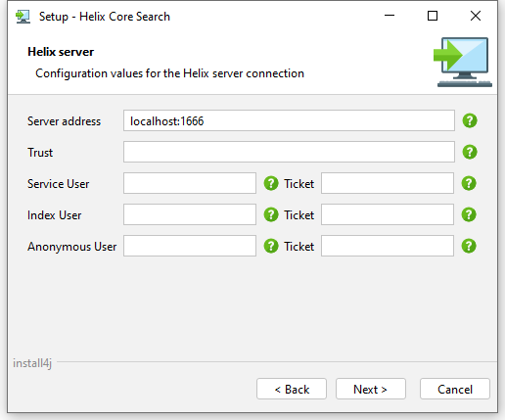Click the 'Server address' label
Image resolution: width=505 pixels, height=420 pixels.
[64, 121]
